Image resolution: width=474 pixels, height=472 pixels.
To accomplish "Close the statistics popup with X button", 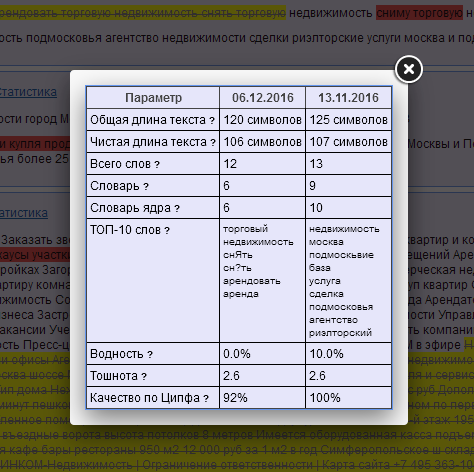I will coord(409,69).
